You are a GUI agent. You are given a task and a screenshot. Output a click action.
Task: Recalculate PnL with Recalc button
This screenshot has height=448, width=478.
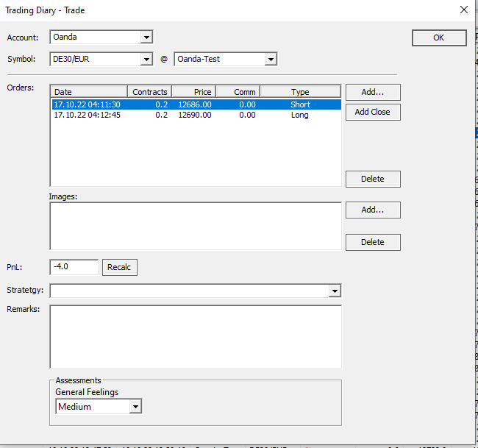pyautogui.click(x=119, y=267)
